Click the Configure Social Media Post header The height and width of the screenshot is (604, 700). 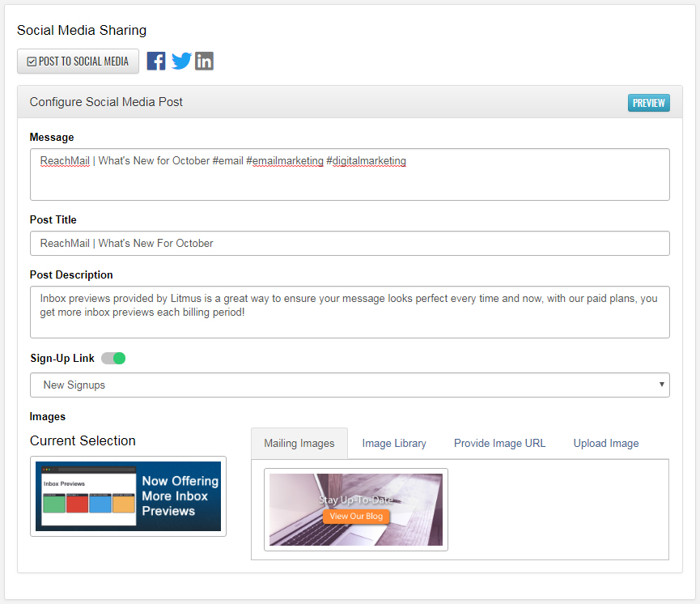click(x=107, y=102)
